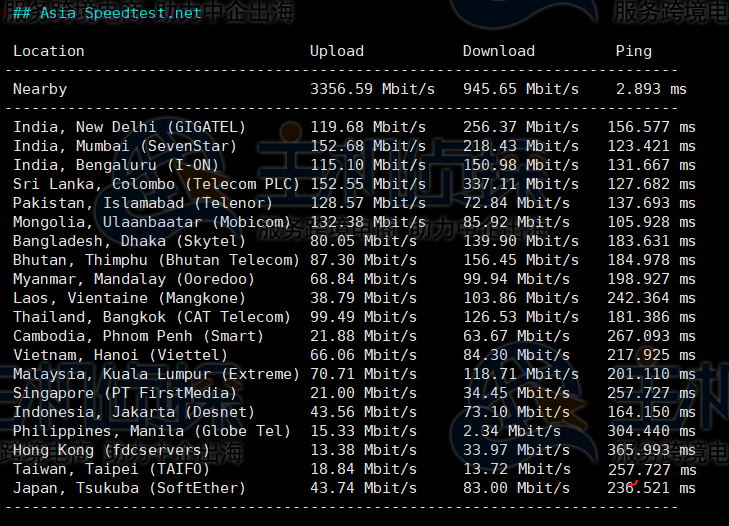
Task: Click Hong Kong ping value 365.993 ms
Action: tap(651, 450)
